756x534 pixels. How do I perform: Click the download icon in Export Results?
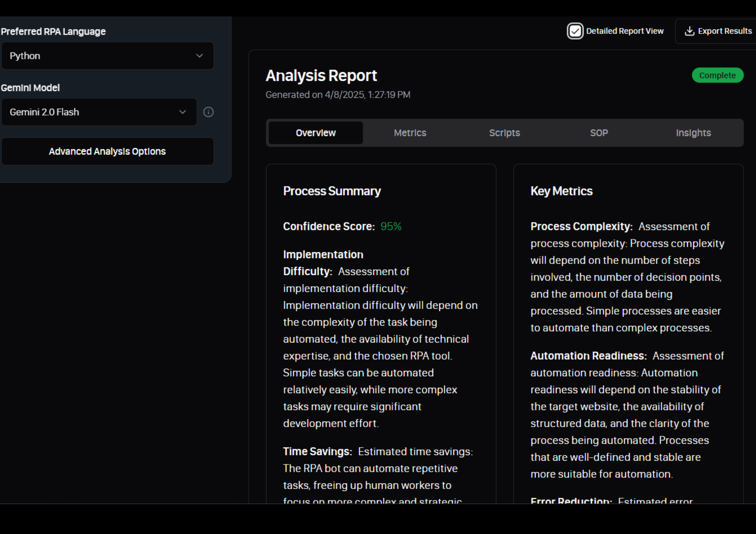[689, 31]
